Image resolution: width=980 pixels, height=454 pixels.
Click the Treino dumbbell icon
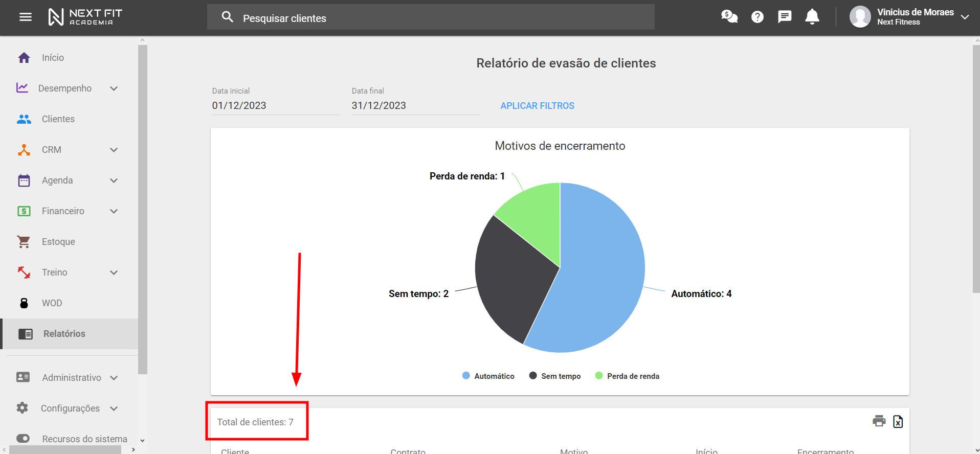tap(24, 273)
